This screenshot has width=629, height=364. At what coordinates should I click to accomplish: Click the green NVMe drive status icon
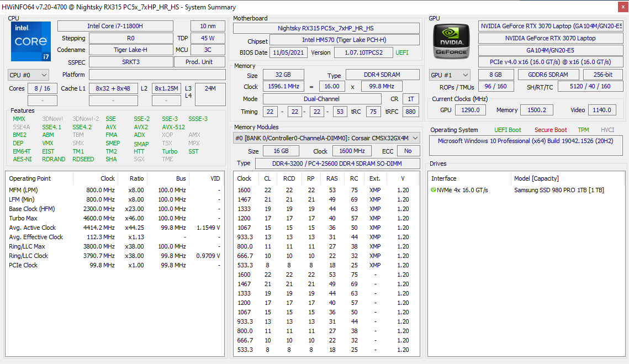[434, 190]
